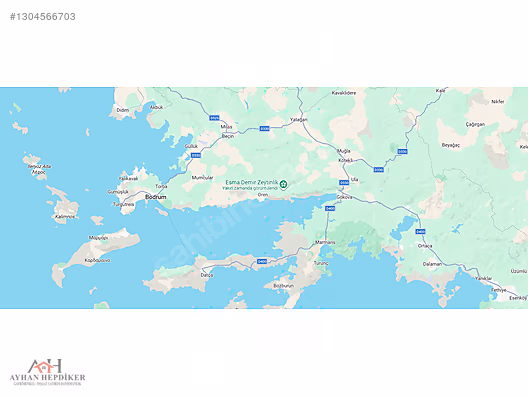The width and height of the screenshot is (528, 396).
Task: Click the road shield between Beçin and Yatağan
Action: 265,128
